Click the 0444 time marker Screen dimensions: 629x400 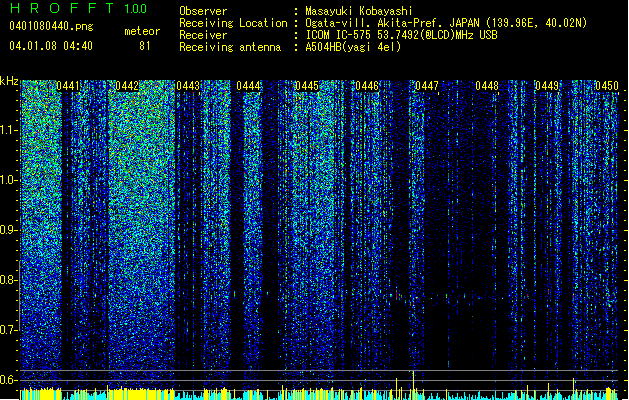(x=248, y=86)
